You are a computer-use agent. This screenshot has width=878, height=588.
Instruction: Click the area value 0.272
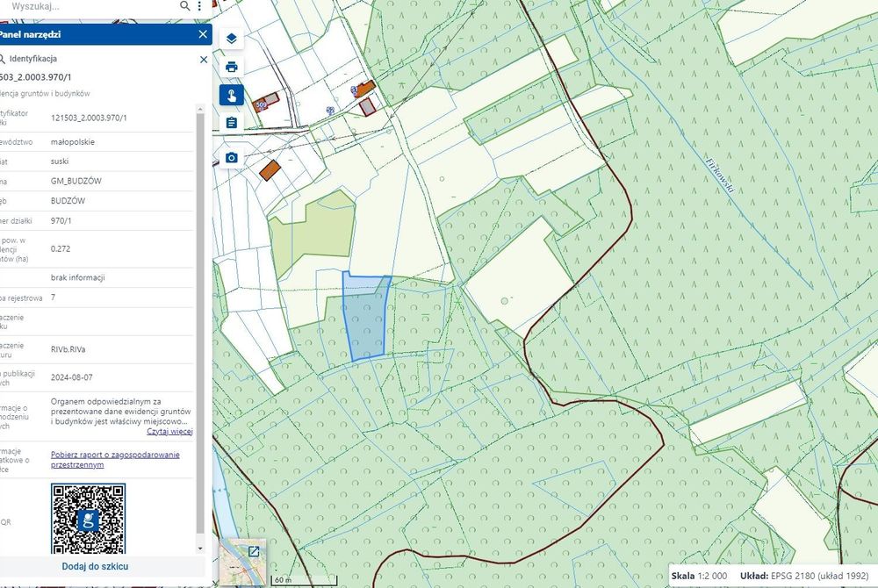click(x=61, y=249)
